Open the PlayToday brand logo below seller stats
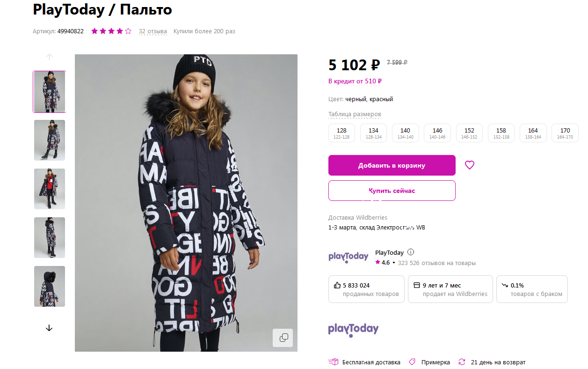588x369 pixels. (x=353, y=330)
